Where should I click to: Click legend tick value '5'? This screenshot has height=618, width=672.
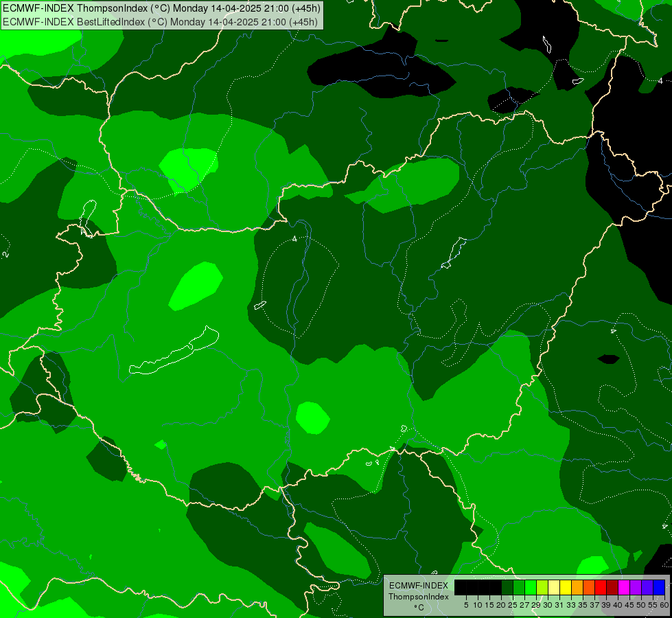pyautogui.click(x=466, y=605)
